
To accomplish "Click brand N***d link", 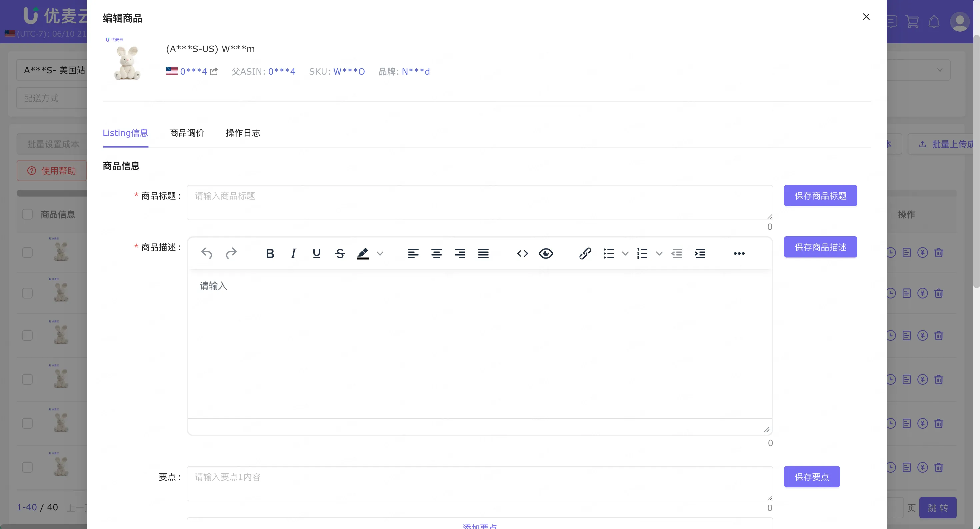I will pos(415,72).
